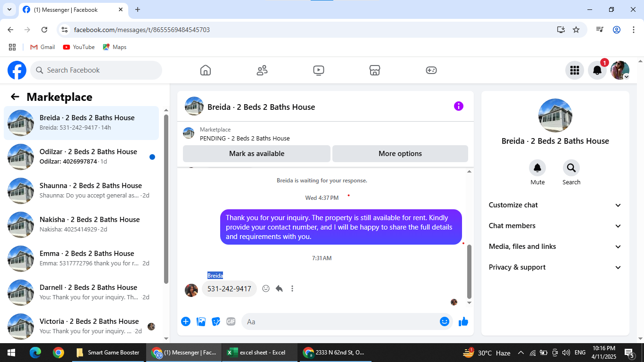Open the notifications bell
This screenshot has width=644, height=362.
coord(597,70)
